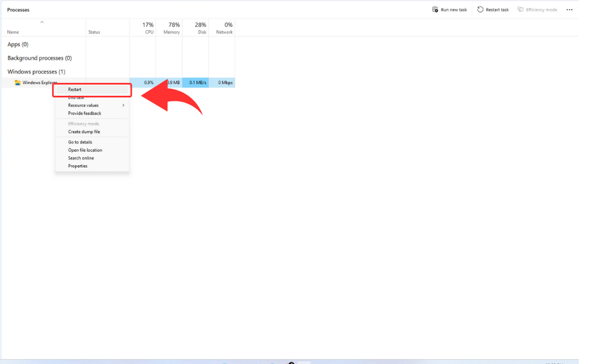The width and height of the screenshot is (605, 364).
Task: Select Create dump file option
Action: pos(84,132)
